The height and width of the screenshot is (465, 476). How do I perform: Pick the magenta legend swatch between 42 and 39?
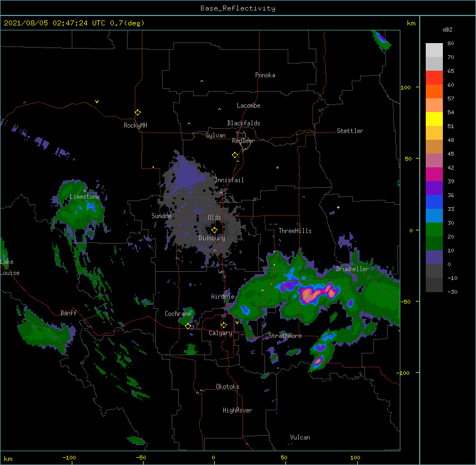[x=434, y=174]
